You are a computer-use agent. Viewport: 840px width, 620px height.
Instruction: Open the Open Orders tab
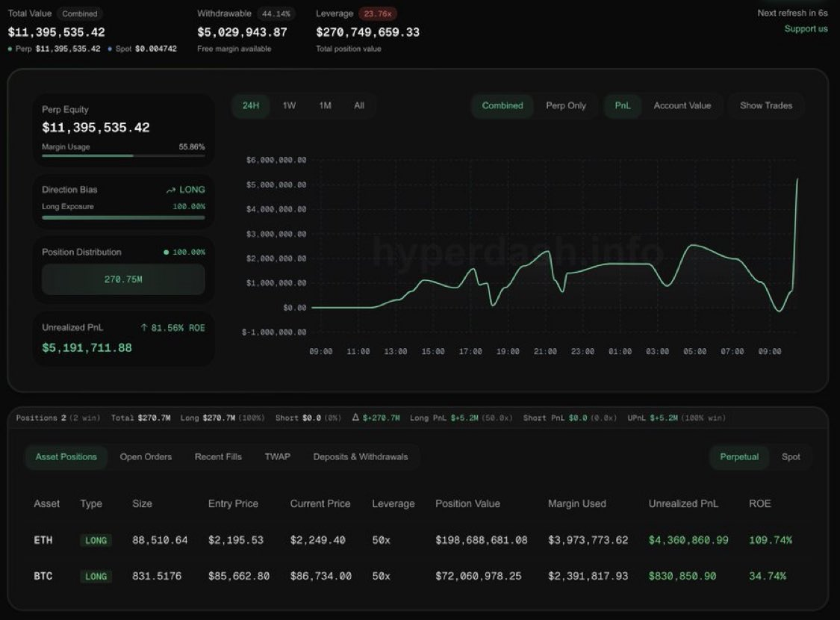point(146,456)
